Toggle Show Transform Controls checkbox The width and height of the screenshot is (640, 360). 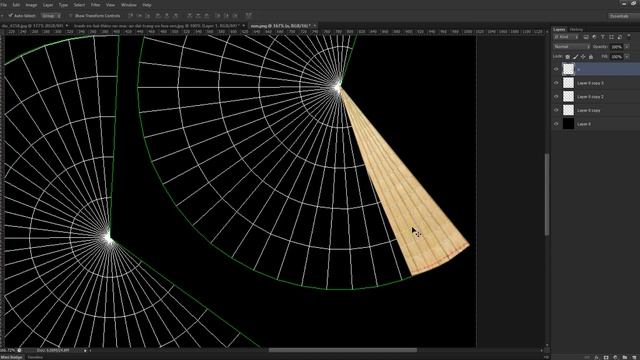71,16
